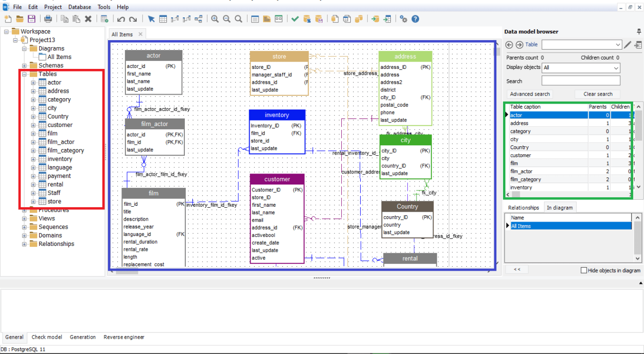
Task: Open the Table selection combo box
Action: pyautogui.click(x=582, y=45)
